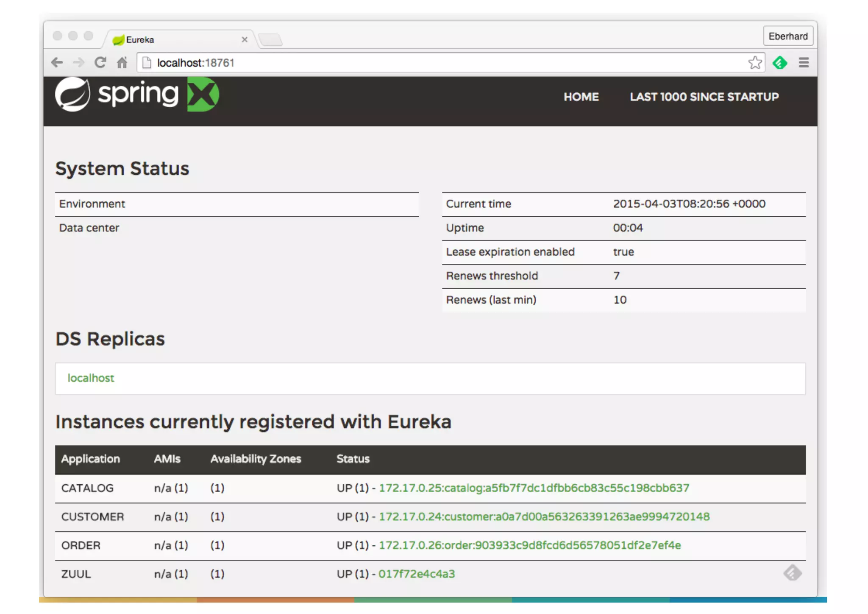Select the CUSTOMER application cell
This screenshot has height=614, width=868.
92,516
